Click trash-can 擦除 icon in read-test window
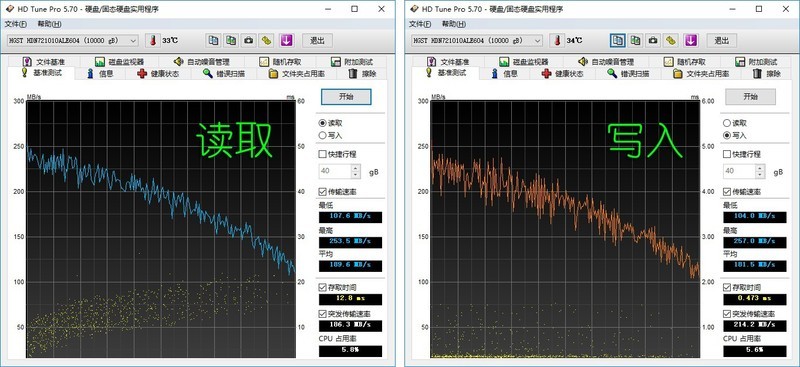The image size is (800, 367). pos(353,74)
